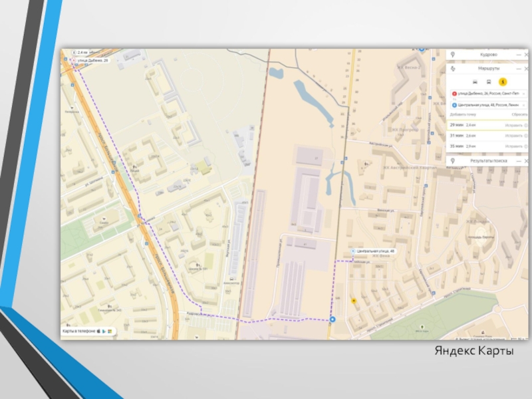Image resolution: width=532 pixels, height=399 pixels.
Task: Click the yellow place marker on the map
Action: [x=354, y=301]
